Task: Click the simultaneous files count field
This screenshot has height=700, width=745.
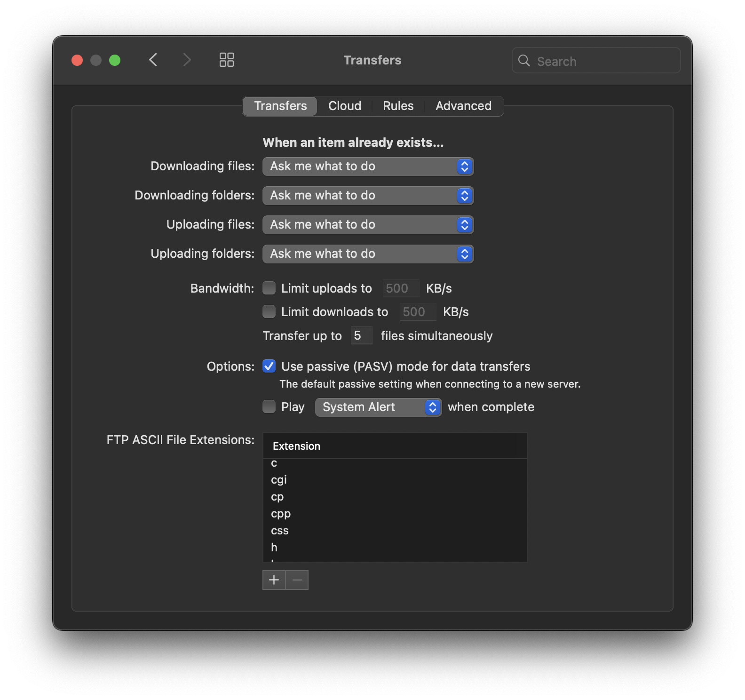Action: (361, 335)
